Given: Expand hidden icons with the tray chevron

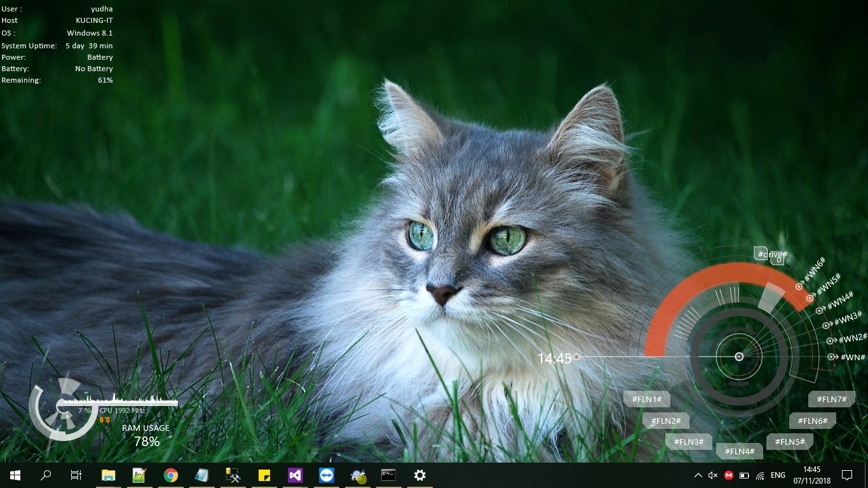Looking at the screenshot, I should click(x=698, y=475).
